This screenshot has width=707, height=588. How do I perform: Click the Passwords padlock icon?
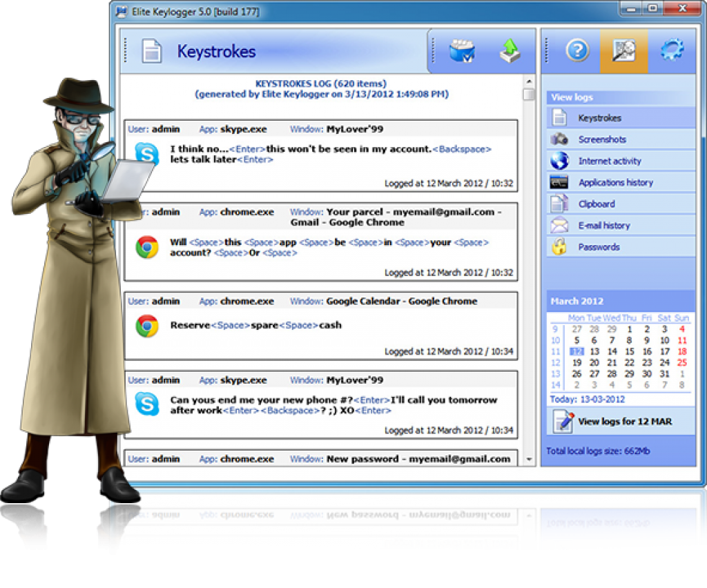pyautogui.click(x=559, y=246)
